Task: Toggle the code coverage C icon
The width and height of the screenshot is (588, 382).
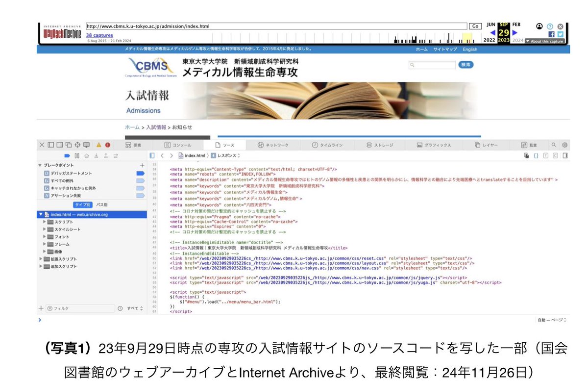Action: point(555,155)
